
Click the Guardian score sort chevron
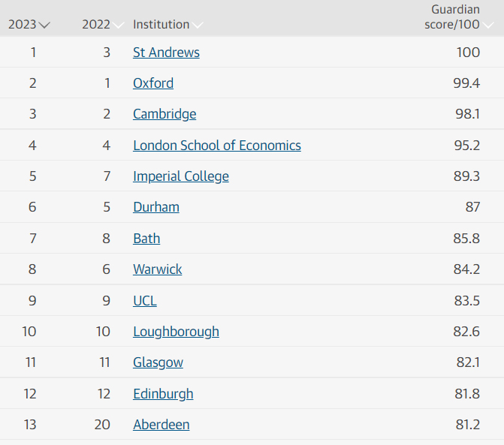pos(488,25)
